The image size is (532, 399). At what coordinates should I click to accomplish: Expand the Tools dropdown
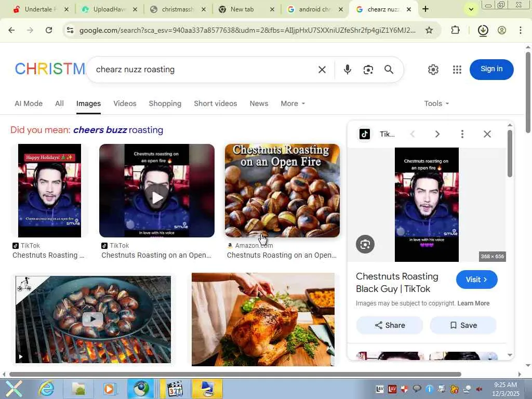[x=436, y=103]
